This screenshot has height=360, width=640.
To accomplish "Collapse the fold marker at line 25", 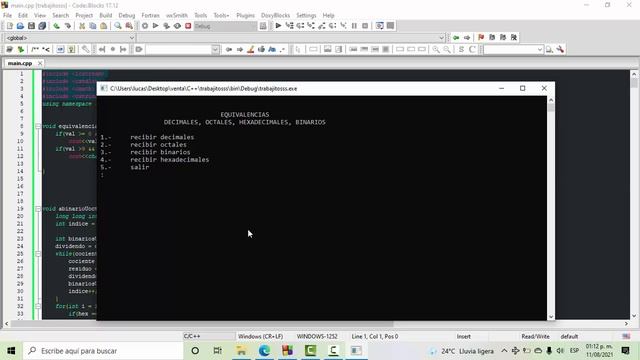I will pos(38,253).
